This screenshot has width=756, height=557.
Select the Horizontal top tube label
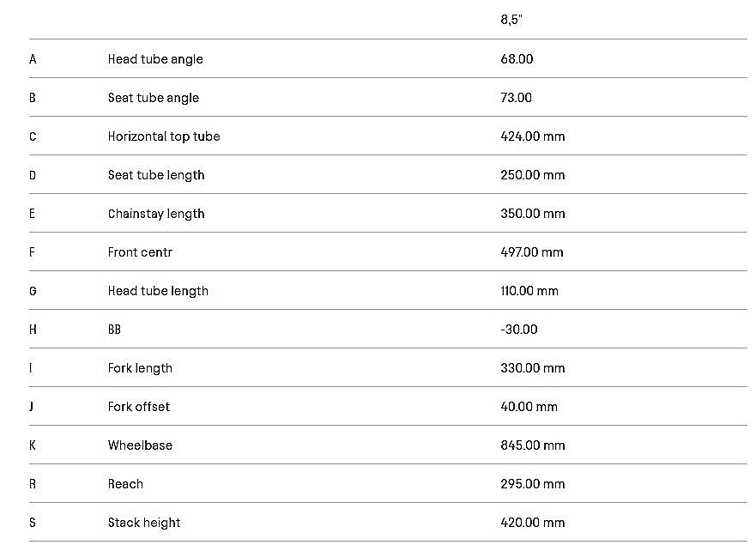164,136
